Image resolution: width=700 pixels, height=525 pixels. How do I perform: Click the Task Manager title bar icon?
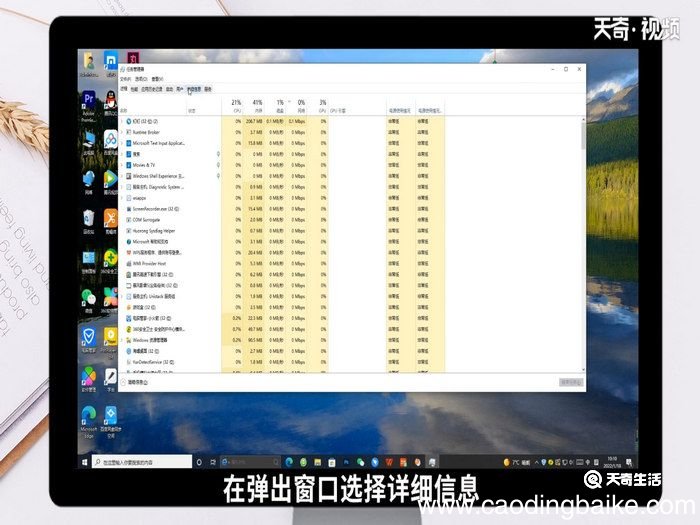coord(123,69)
